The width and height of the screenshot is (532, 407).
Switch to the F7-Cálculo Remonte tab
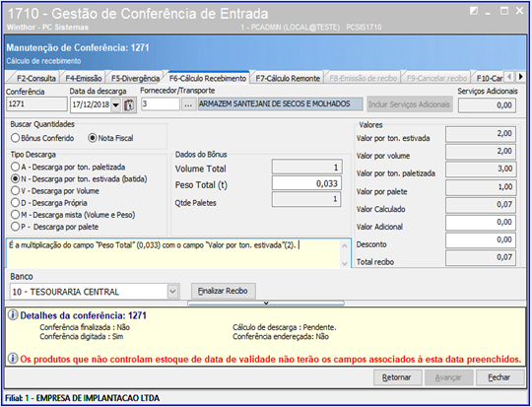coord(288,79)
